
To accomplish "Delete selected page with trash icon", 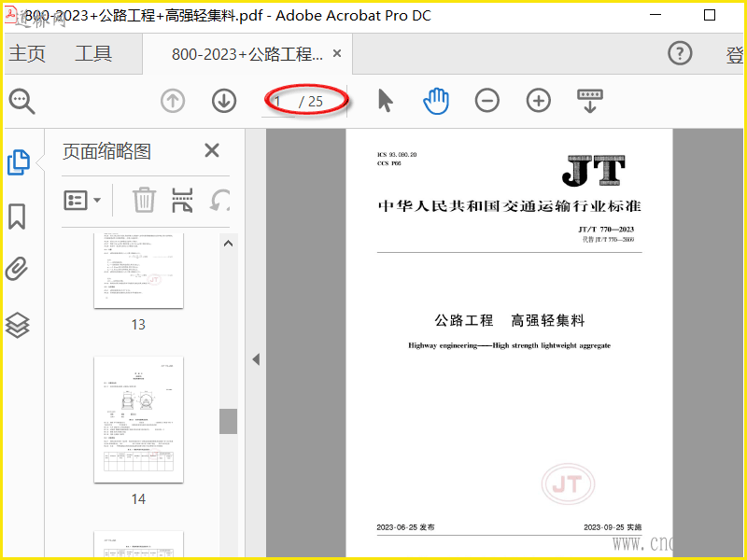I will click(144, 200).
